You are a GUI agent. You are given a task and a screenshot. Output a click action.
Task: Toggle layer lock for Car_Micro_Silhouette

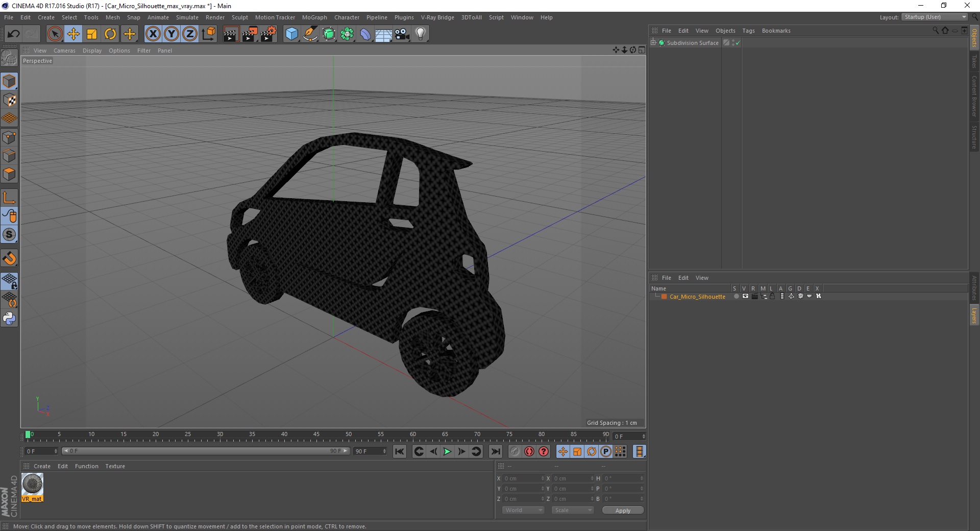click(x=772, y=296)
